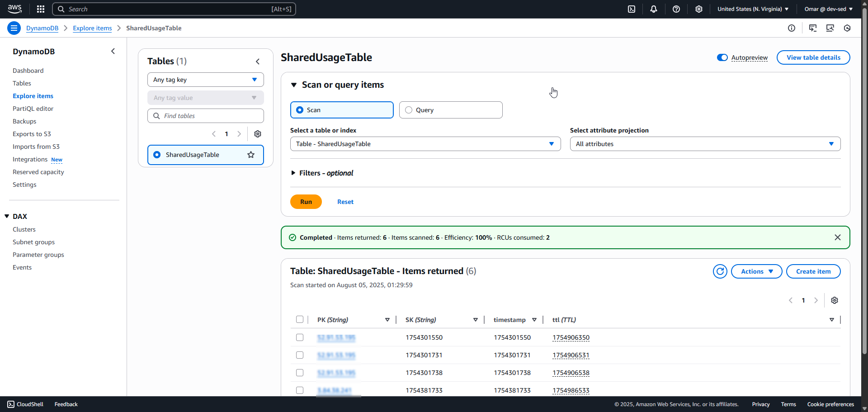
Task: Open Tables list preferences gear
Action: tap(258, 134)
